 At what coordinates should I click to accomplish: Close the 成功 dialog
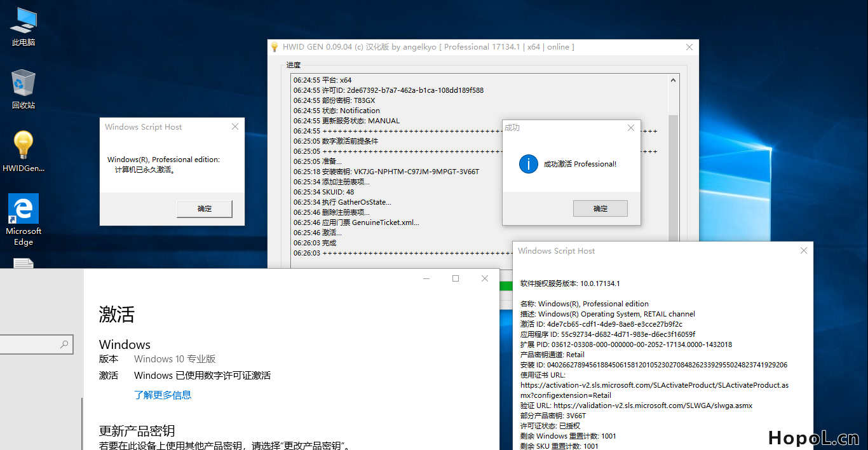(631, 128)
